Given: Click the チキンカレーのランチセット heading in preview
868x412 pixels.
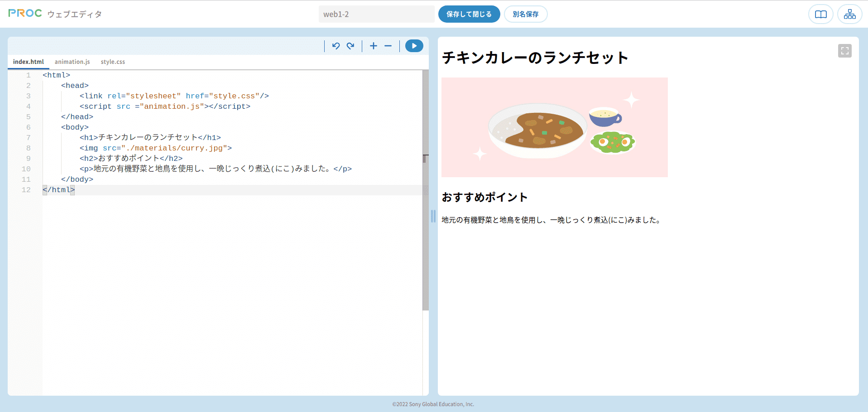Looking at the screenshot, I should (535, 58).
